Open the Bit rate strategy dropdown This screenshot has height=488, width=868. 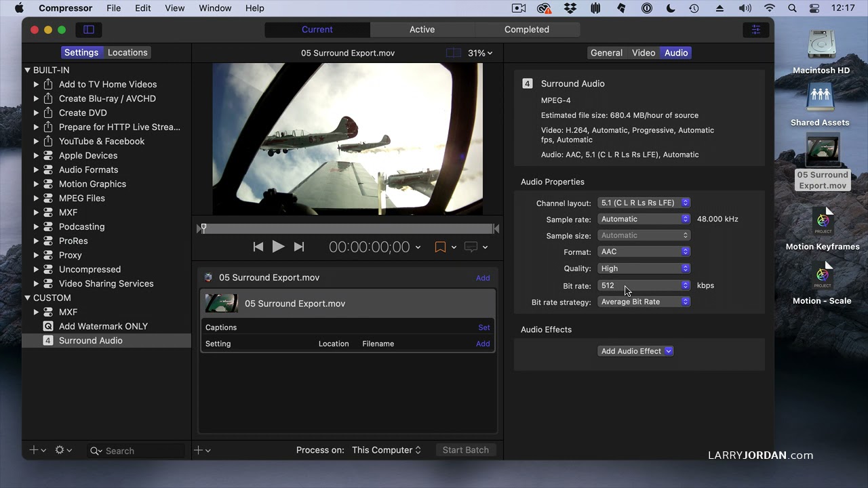pyautogui.click(x=644, y=302)
